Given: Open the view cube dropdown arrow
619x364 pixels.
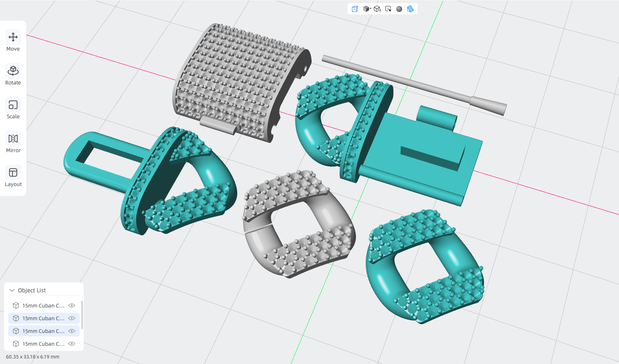Looking at the screenshot, I should [x=371, y=8].
